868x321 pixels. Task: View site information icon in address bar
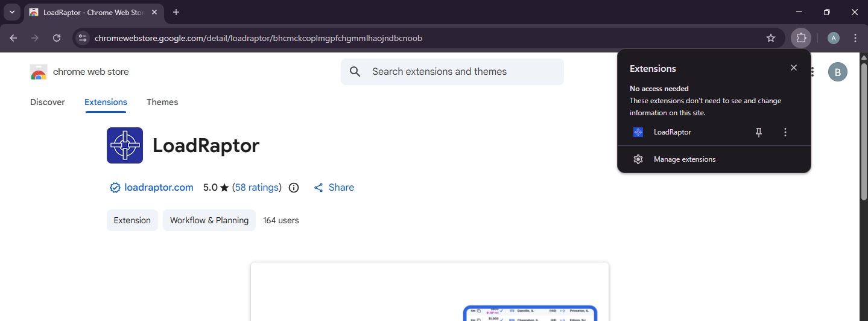click(83, 38)
